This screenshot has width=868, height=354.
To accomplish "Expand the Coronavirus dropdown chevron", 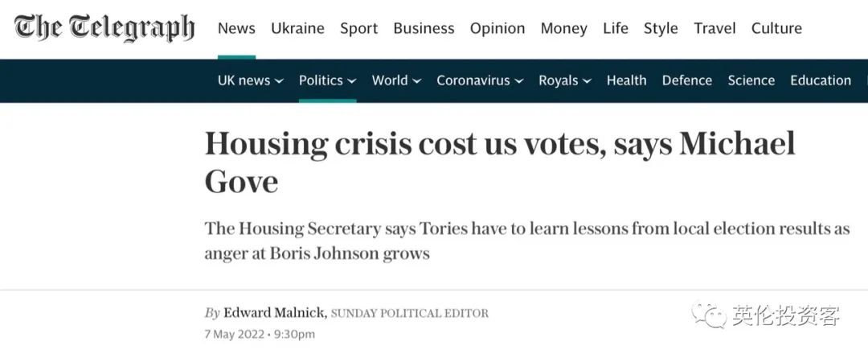I will pyautogui.click(x=519, y=81).
